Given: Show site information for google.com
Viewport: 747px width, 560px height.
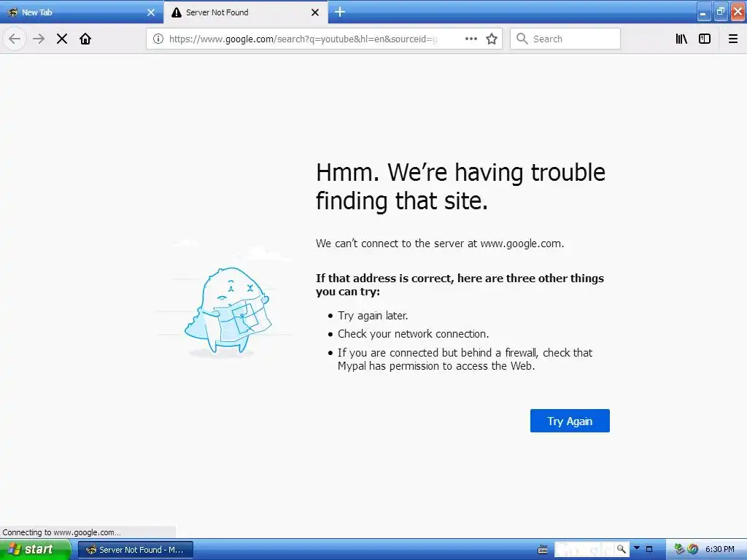Looking at the screenshot, I should point(158,39).
